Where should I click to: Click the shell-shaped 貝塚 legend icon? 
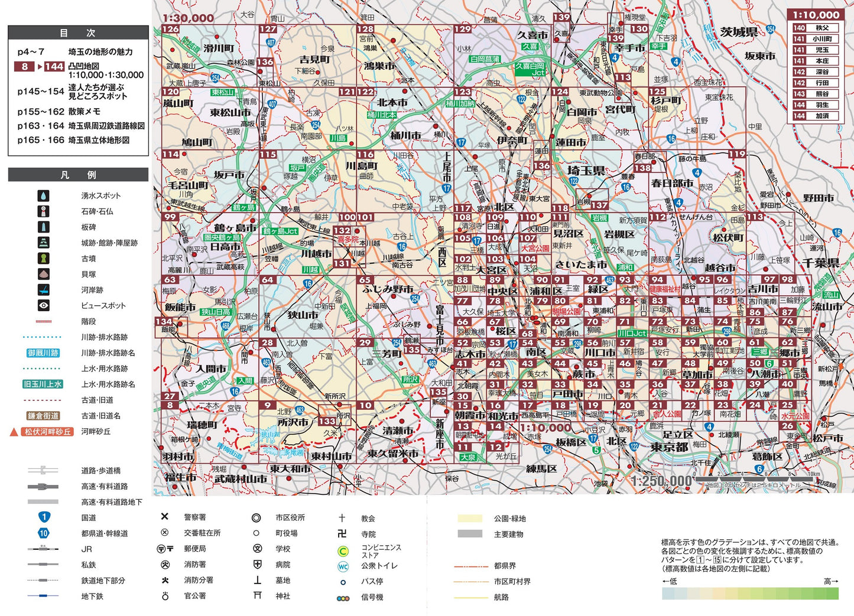(43, 274)
